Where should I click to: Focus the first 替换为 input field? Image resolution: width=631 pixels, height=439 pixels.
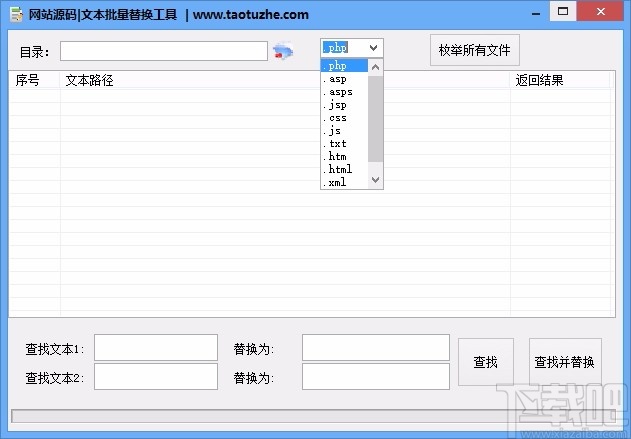coord(375,347)
